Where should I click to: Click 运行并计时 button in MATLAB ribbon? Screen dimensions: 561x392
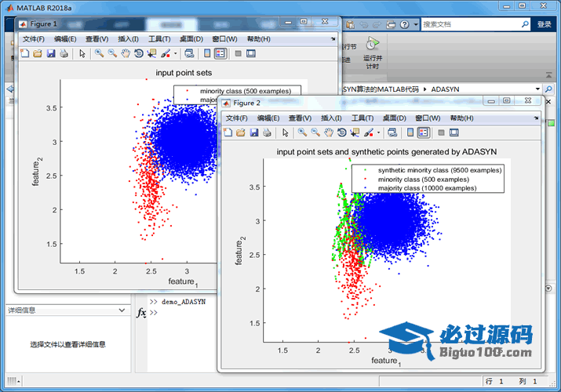pos(373,53)
